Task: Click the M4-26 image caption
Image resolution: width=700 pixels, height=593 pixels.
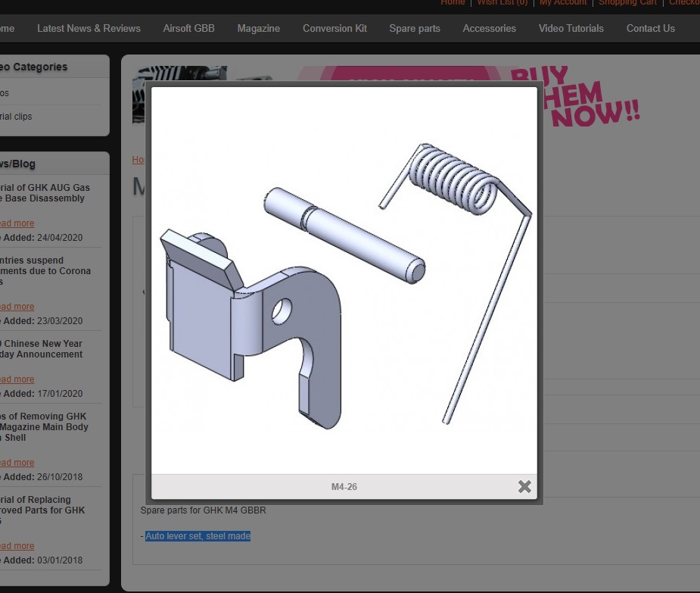Action: tap(344, 487)
